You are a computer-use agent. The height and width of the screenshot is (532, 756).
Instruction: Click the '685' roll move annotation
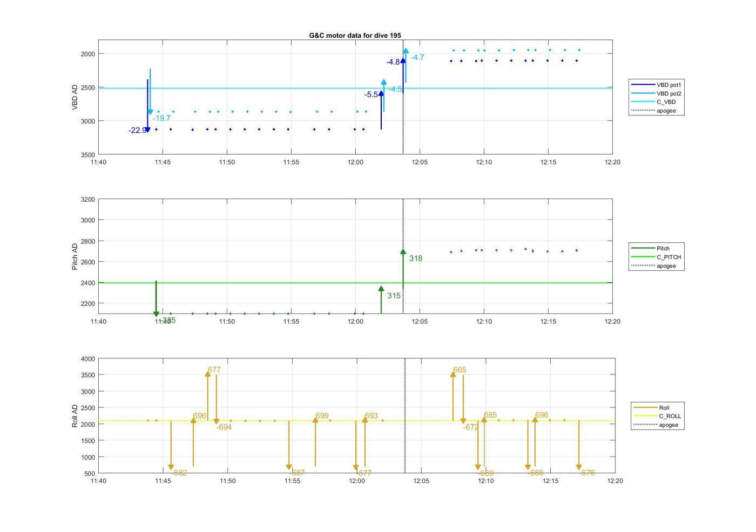coord(490,415)
